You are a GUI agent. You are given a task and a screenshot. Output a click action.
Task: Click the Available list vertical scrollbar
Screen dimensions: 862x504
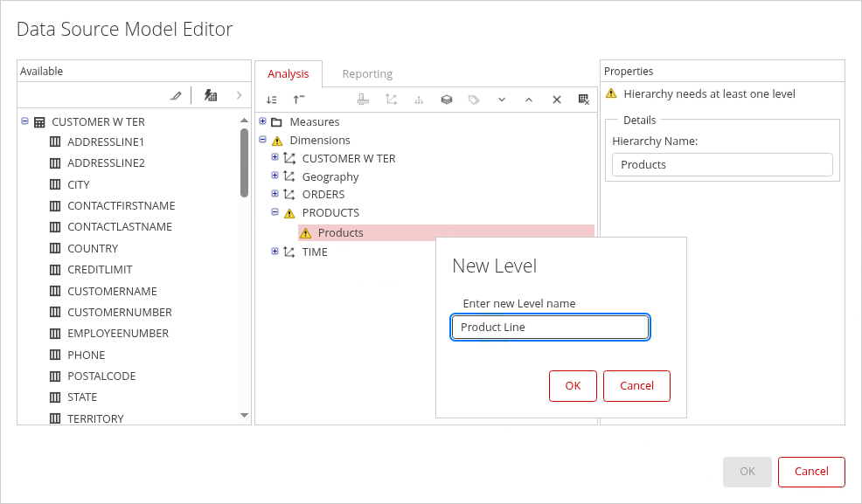(245, 162)
